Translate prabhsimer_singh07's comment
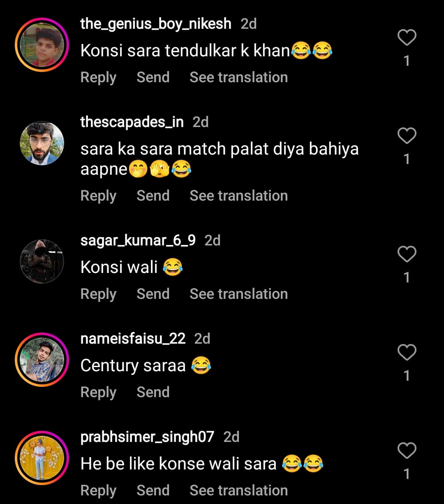This screenshot has height=504, width=444. click(x=238, y=490)
